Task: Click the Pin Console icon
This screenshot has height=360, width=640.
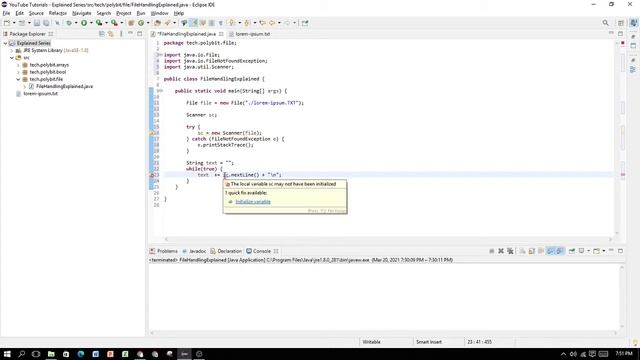Action: (x=572, y=251)
